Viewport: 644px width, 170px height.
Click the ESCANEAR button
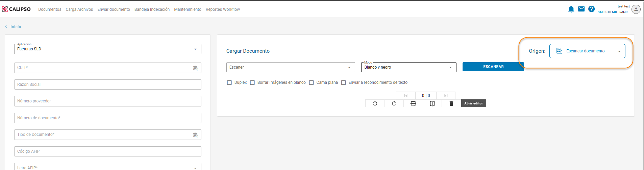click(493, 67)
